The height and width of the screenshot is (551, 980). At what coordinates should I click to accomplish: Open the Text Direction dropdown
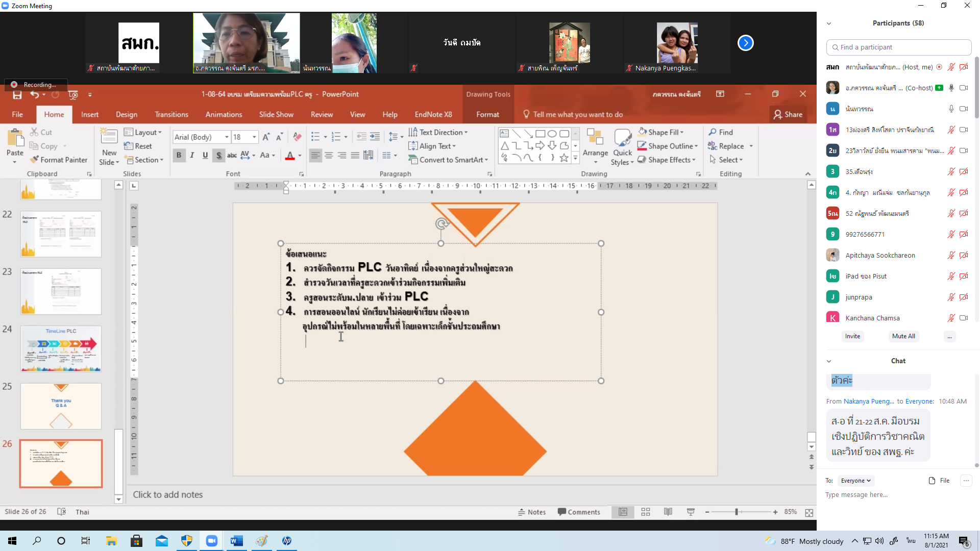438,132
